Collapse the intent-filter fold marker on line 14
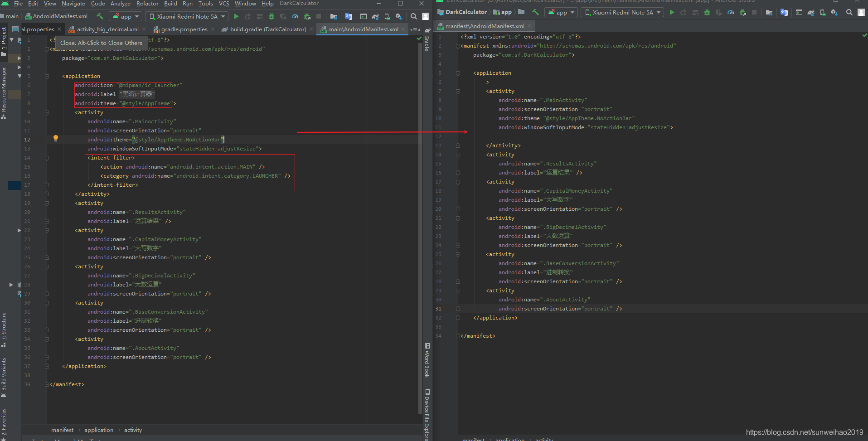The image size is (868, 441). pyautogui.click(x=47, y=158)
